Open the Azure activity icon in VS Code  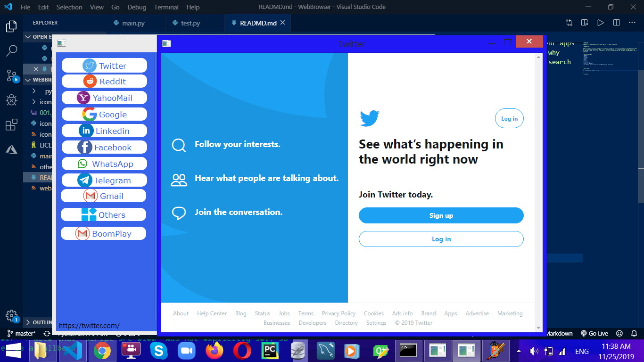11,149
